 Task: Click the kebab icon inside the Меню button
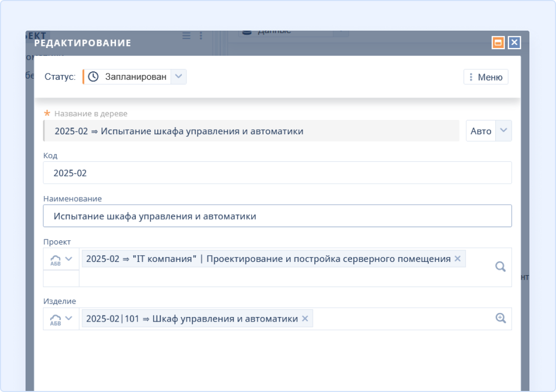tap(470, 77)
